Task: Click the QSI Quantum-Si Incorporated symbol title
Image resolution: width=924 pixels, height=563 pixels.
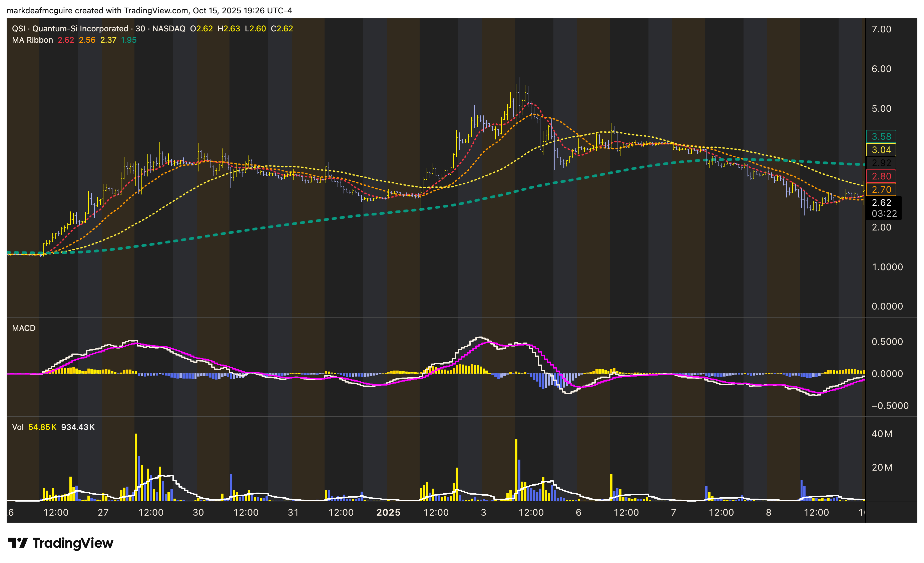Action: click(70, 28)
